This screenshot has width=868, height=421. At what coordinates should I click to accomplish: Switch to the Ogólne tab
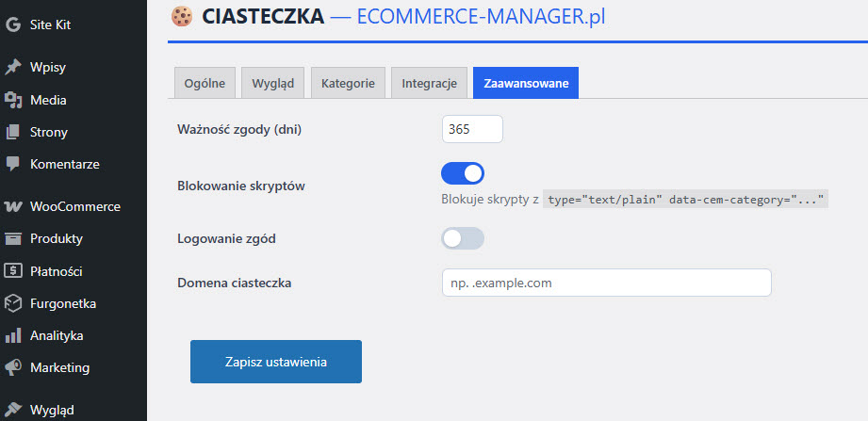pyautogui.click(x=205, y=83)
